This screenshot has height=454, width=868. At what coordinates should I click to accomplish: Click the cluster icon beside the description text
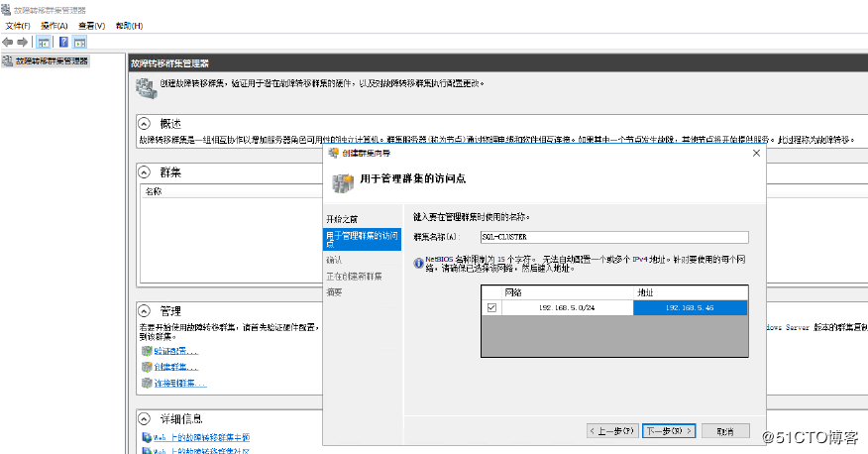[x=147, y=88]
